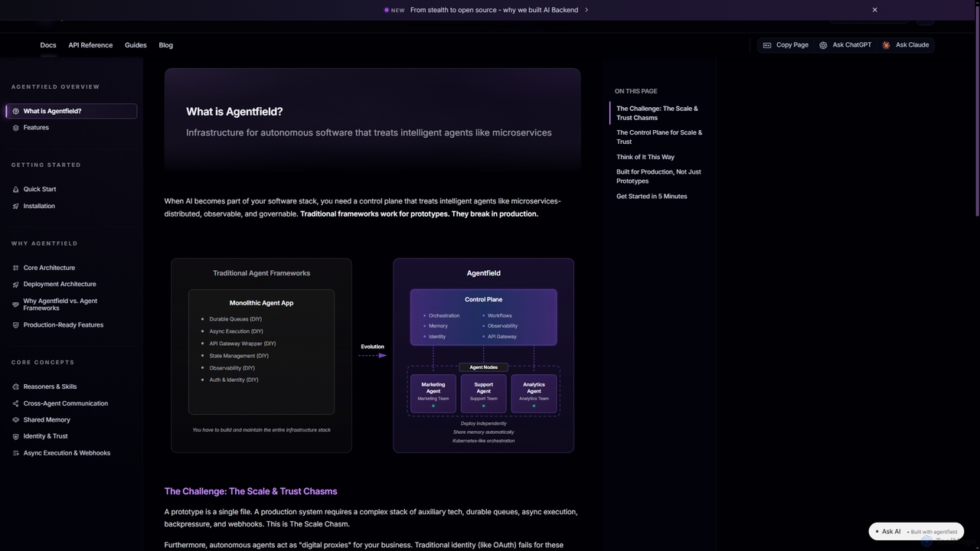Click the page scrollbar thumb

[977, 109]
